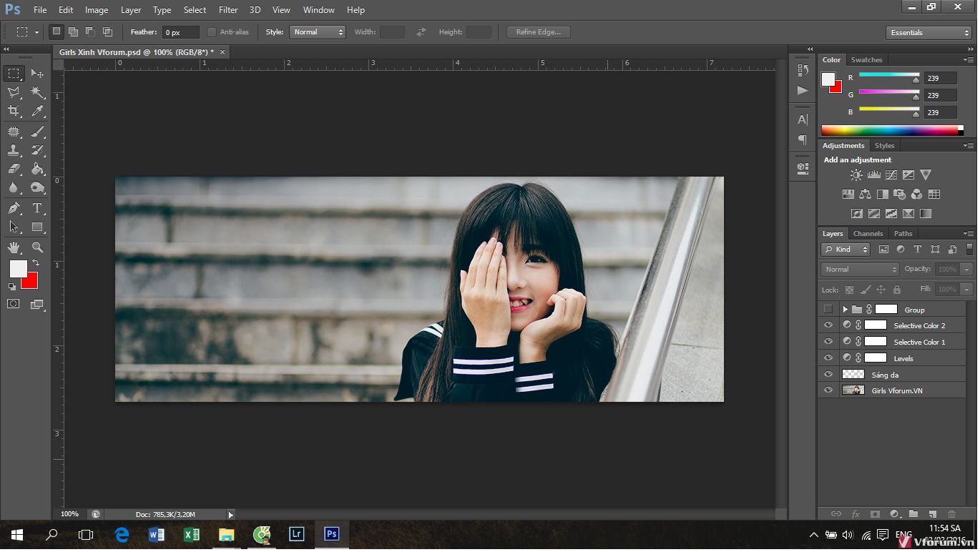
Task: Add a layer mask
Action: tap(875, 513)
